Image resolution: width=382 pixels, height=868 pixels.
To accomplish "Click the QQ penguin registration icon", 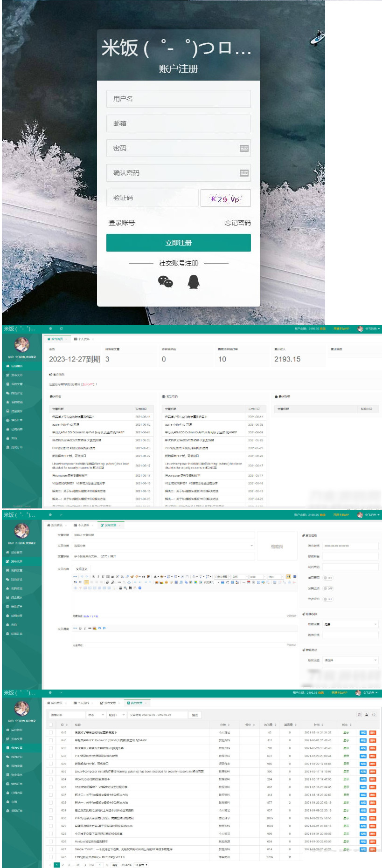I will [193, 281].
